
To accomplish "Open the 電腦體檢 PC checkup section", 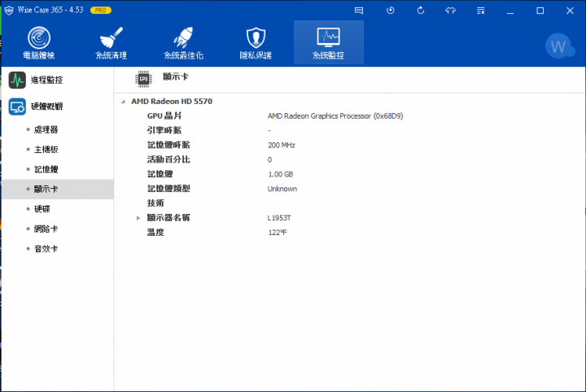I will 39,43.
